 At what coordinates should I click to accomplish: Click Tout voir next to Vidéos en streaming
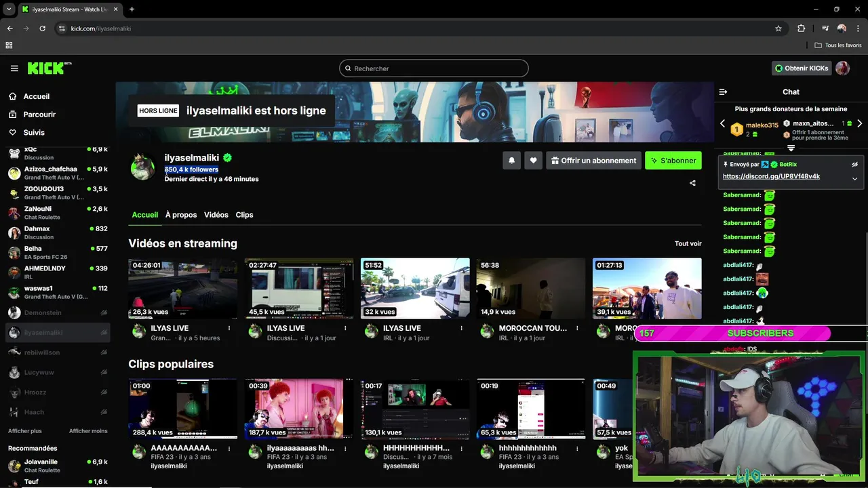pos(688,244)
